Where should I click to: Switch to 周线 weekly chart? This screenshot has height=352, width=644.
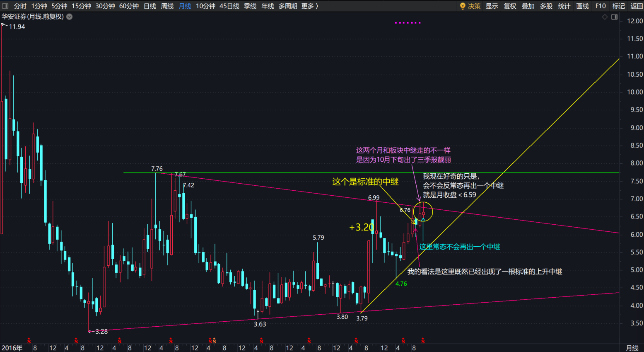[167, 6]
